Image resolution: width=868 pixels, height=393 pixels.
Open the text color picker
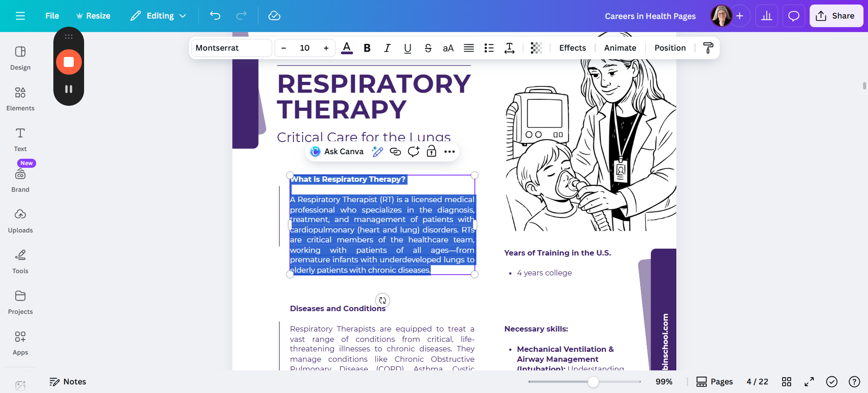point(347,48)
